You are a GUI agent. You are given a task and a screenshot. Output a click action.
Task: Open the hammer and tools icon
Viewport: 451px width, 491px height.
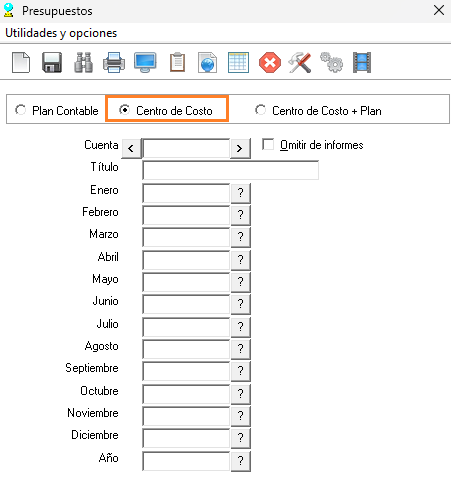coord(300,62)
